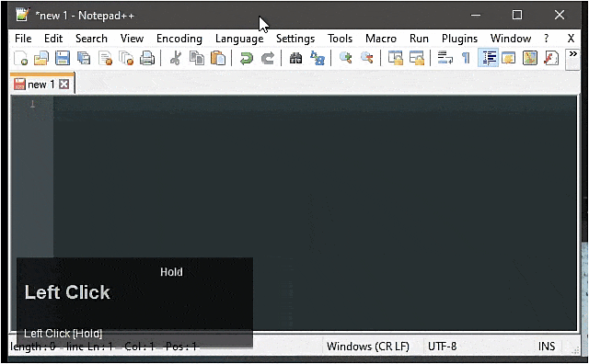Save the document with the Save icon
The width and height of the screenshot is (589, 364).
63,59
